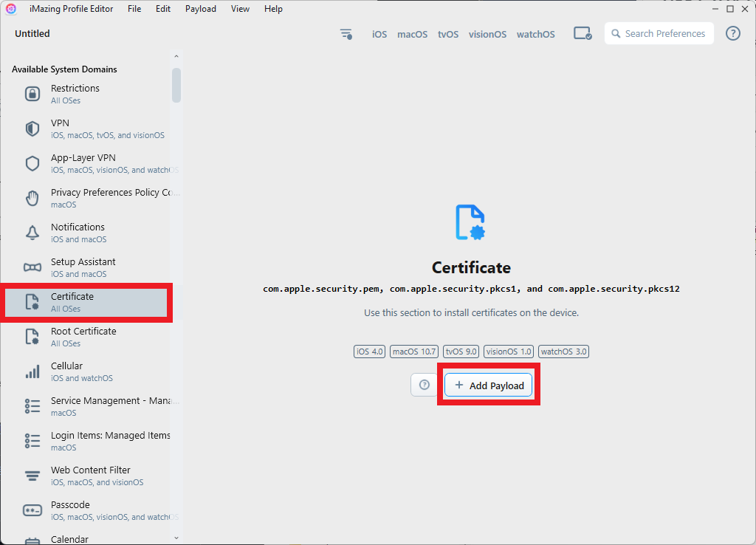The height and width of the screenshot is (545, 756).
Task: Click the iOS 4.0 version badge
Action: coord(369,351)
